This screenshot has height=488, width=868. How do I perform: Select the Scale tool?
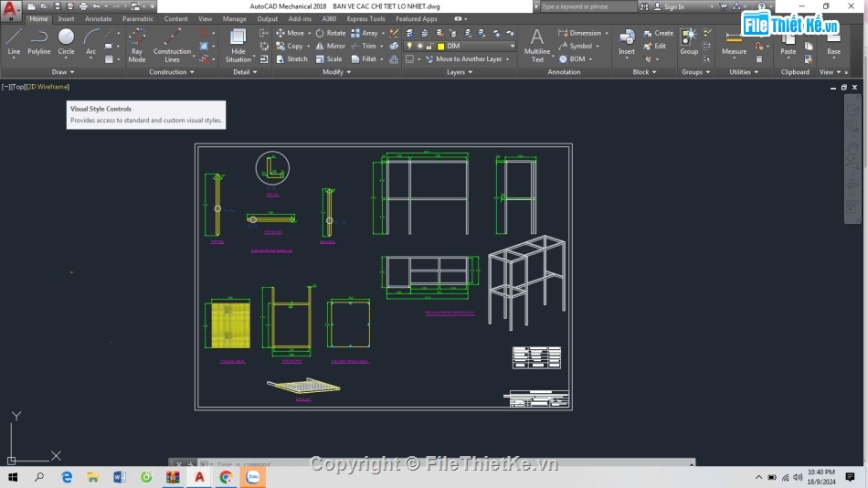pyautogui.click(x=329, y=58)
